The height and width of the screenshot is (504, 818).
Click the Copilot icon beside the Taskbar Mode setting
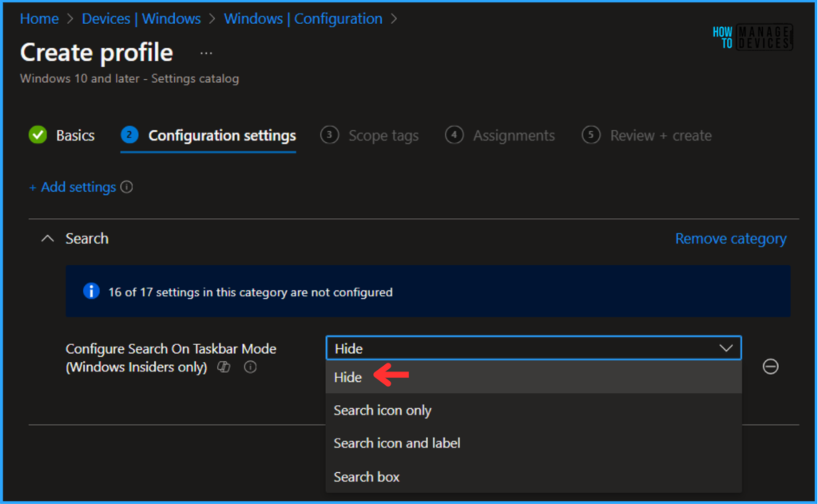[224, 367]
